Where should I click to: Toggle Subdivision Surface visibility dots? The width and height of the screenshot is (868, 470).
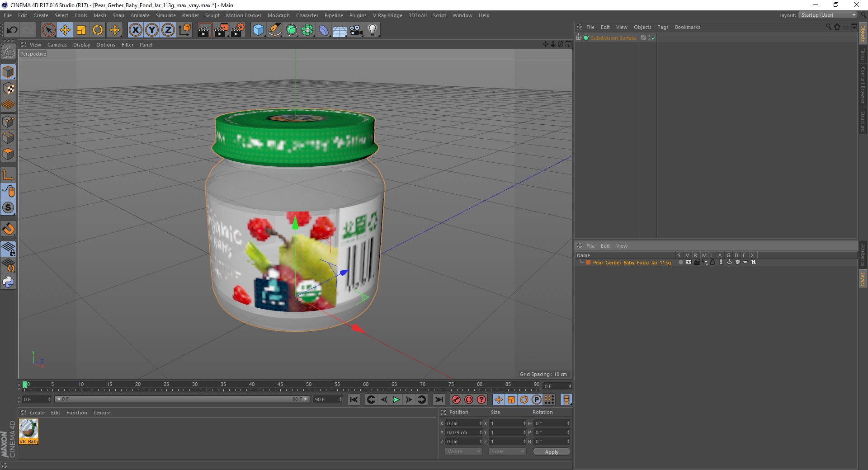[x=649, y=38]
